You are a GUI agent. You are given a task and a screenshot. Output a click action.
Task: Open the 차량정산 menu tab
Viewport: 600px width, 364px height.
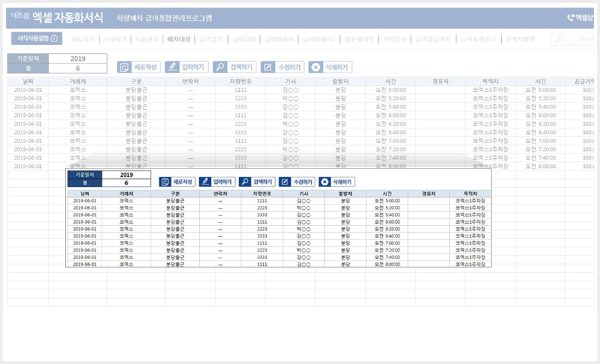point(394,39)
